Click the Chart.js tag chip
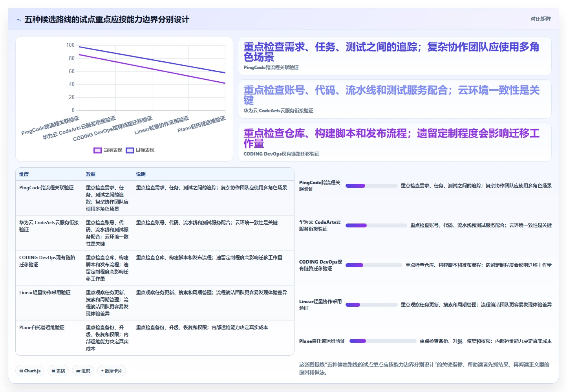 (30, 371)
